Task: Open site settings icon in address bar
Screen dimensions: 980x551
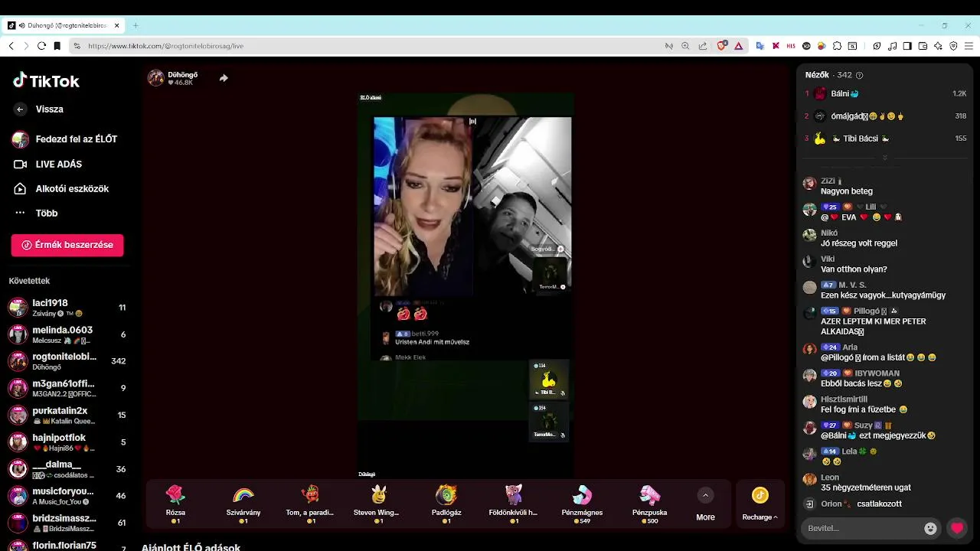Action: [77, 46]
